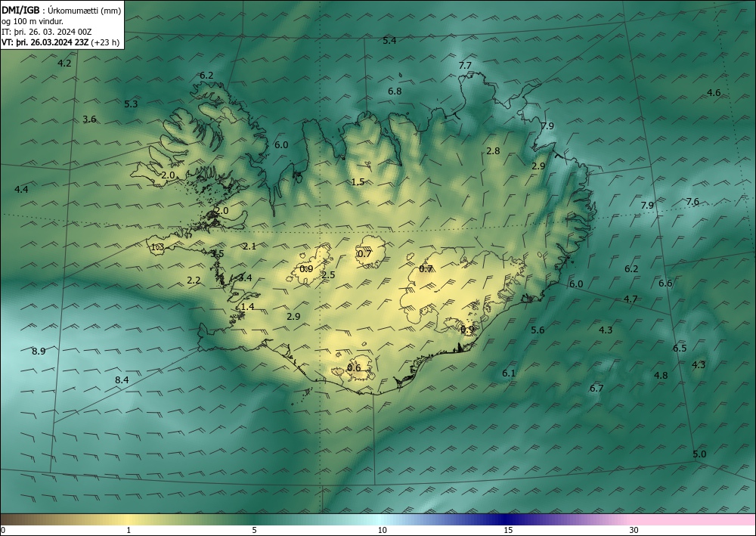
Task: Click the map value 3.6
Action: coord(89,119)
